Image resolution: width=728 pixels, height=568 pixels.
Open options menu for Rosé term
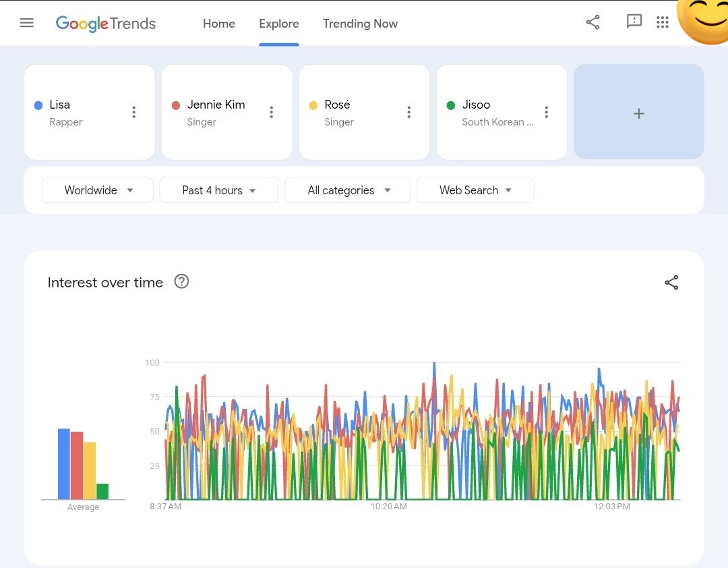tap(408, 112)
